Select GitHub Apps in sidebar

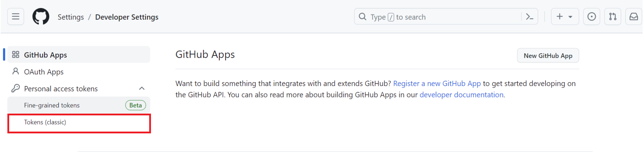click(x=45, y=55)
